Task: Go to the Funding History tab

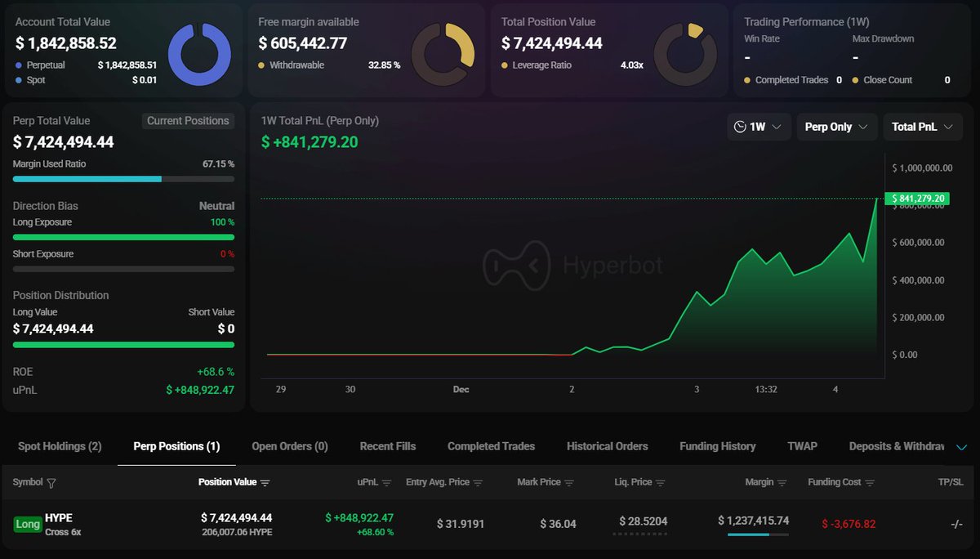Action: pyautogui.click(x=717, y=446)
